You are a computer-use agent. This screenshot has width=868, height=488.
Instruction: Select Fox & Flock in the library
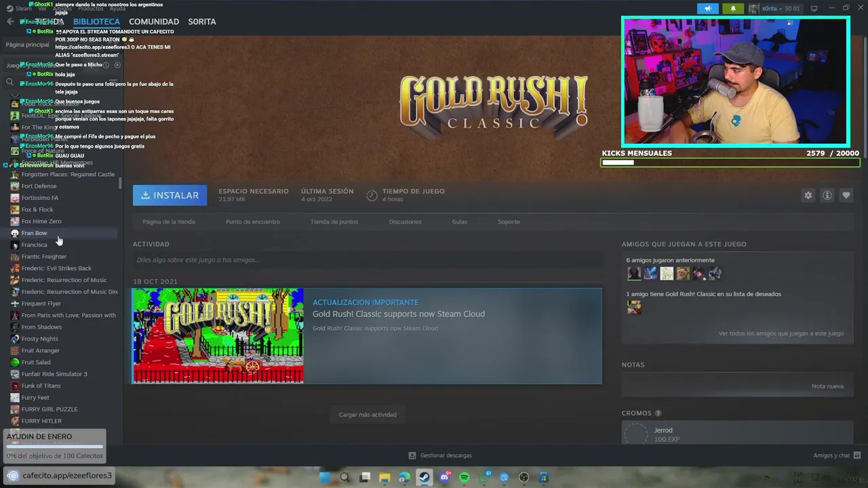coord(37,209)
